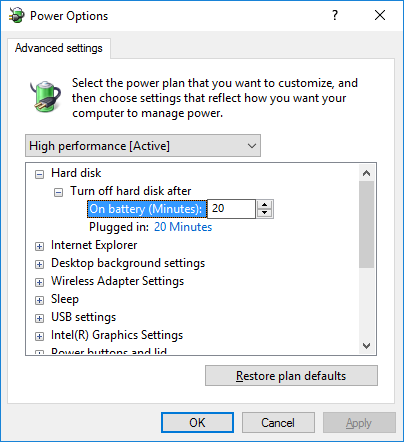
Task: Collapse Turn off hard disk after node
Action: click(58, 192)
